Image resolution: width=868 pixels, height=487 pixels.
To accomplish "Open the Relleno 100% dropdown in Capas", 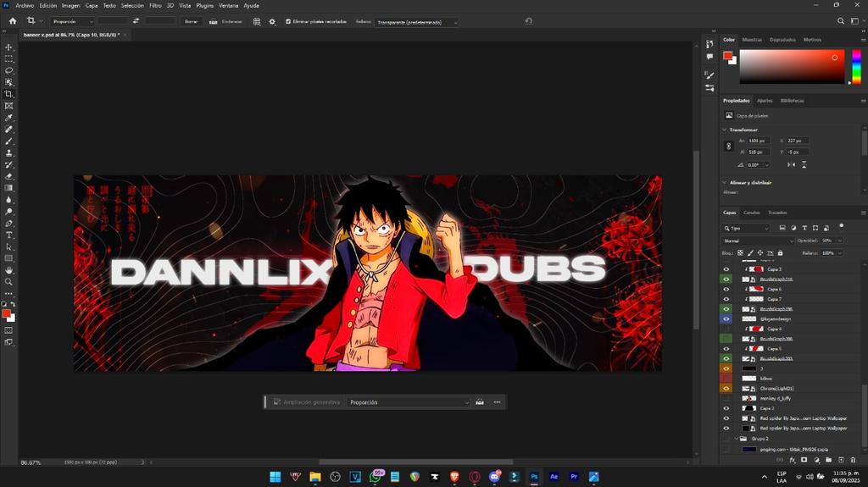I will 840,253.
